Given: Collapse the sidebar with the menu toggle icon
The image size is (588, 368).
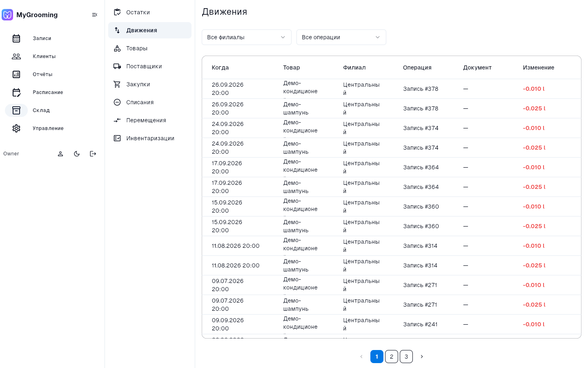Looking at the screenshot, I should [x=95, y=15].
